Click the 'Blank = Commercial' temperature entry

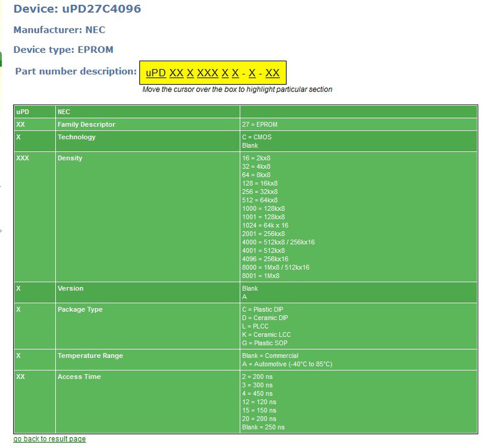pyautogui.click(x=270, y=356)
